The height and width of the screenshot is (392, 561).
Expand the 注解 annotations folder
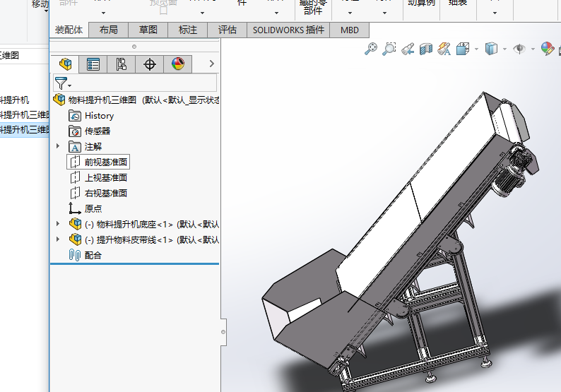(x=58, y=147)
